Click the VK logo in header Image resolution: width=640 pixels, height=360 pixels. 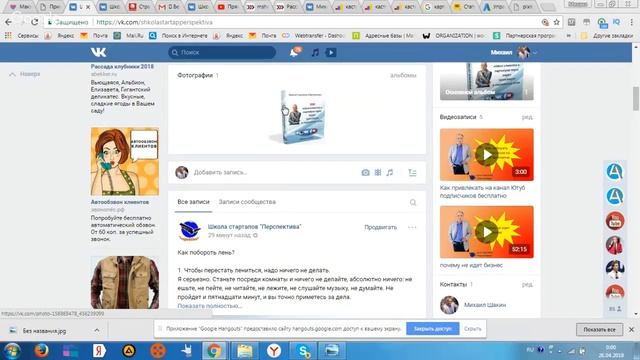pos(98,52)
